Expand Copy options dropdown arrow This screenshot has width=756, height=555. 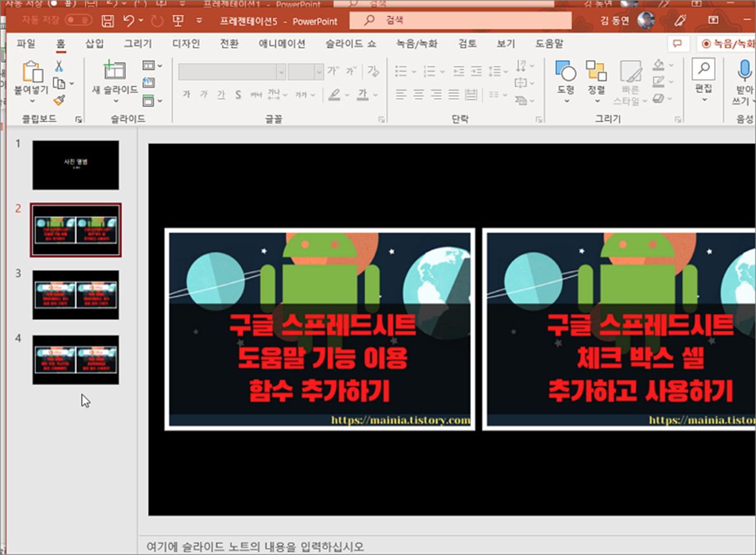coord(71,83)
